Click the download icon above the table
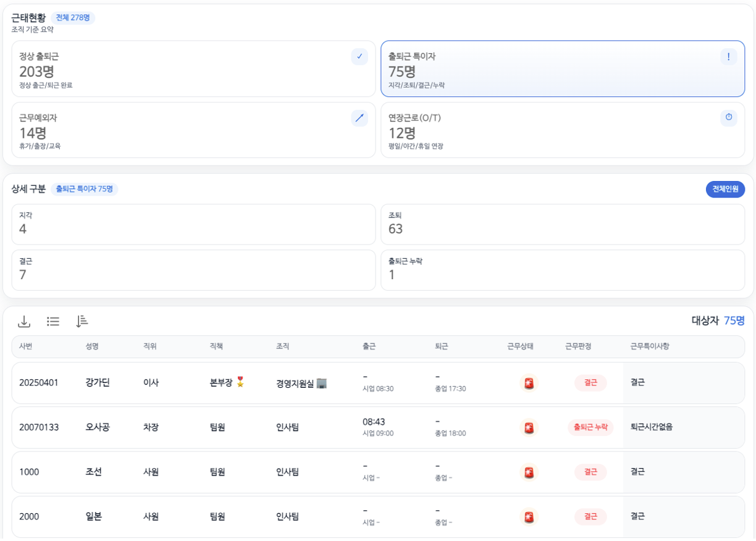This screenshot has height=541, width=756. [24, 321]
